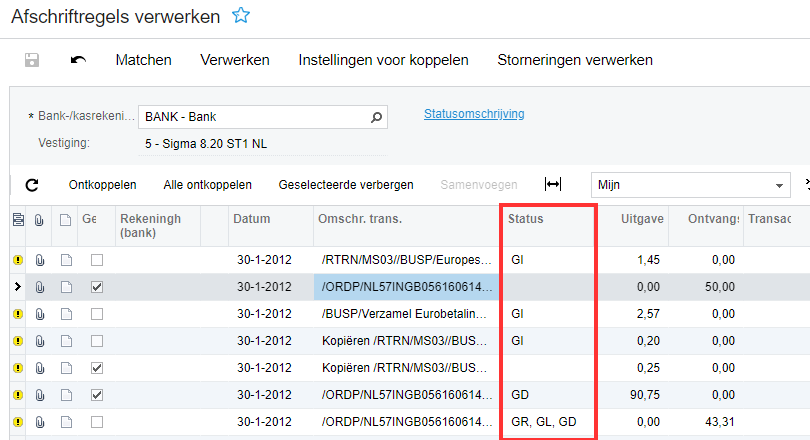Viewport: 810px width, 440px height.
Task: Undo changes with the back arrow icon
Action: (x=78, y=60)
